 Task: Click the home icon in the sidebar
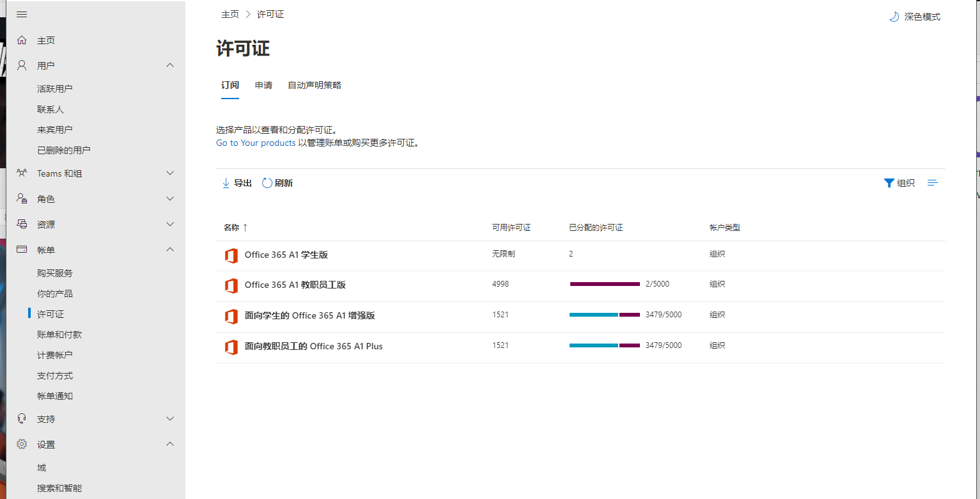[22, 40]
